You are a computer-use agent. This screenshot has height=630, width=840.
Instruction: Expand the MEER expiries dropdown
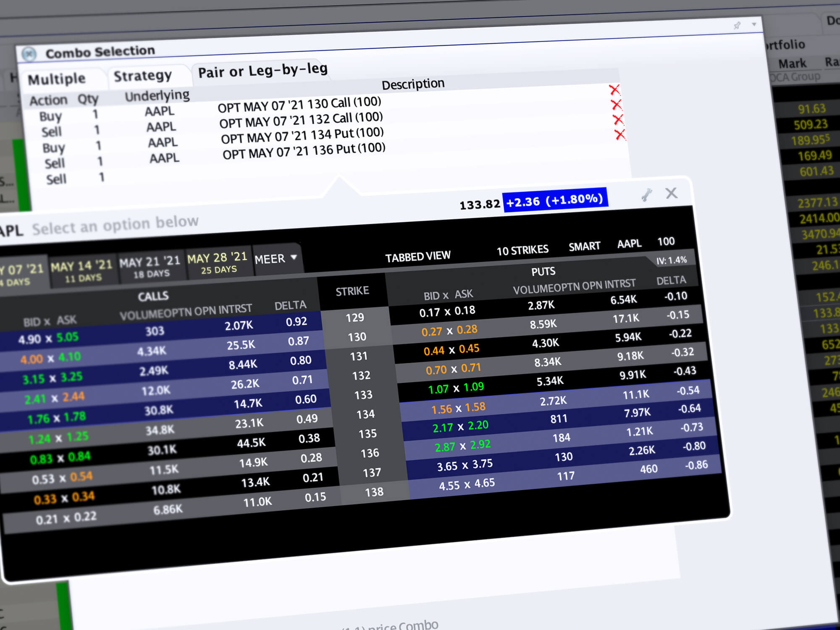(276, 259)
